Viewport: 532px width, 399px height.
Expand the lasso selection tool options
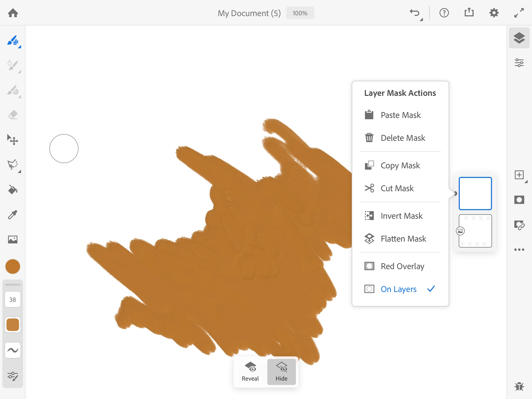[19, 171]
